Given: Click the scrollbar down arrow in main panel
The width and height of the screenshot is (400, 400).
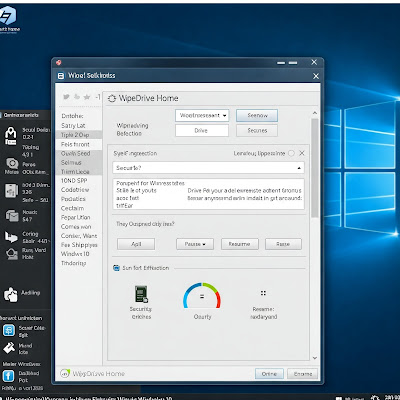Looking at the screenshot, I should (x=314, y=358).
